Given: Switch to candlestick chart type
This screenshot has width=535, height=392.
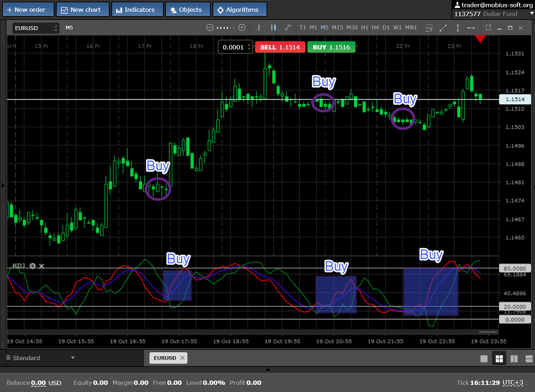Looking at the screenshot, I should (273, 28).
